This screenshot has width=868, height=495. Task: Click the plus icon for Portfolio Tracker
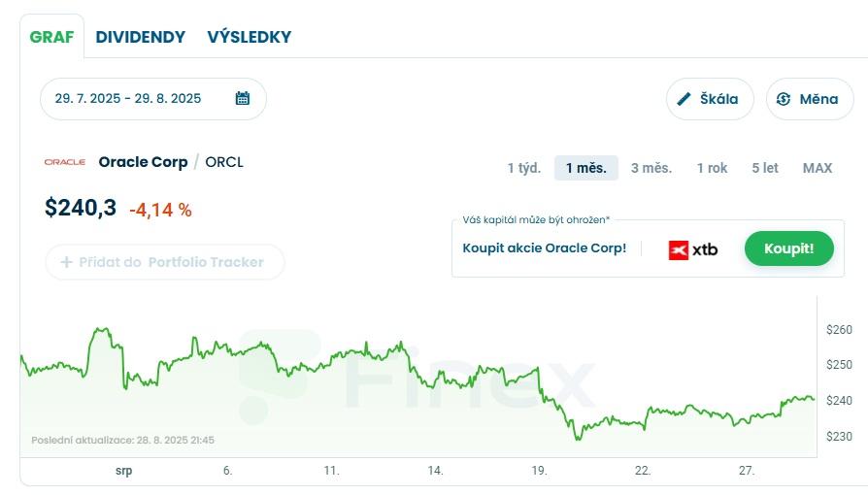point(67,262)
